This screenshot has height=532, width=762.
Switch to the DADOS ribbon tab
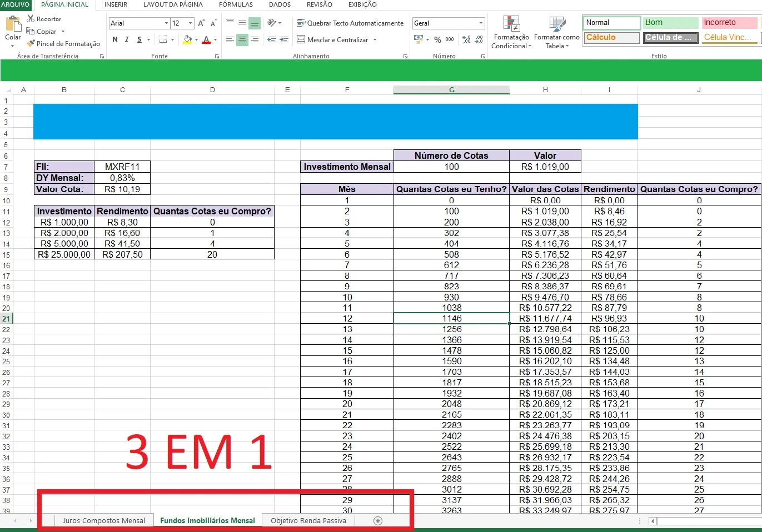click(280, 4)
